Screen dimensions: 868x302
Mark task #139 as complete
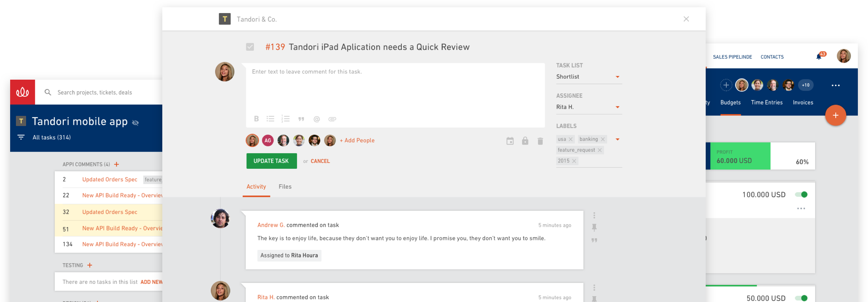point(250,47)
